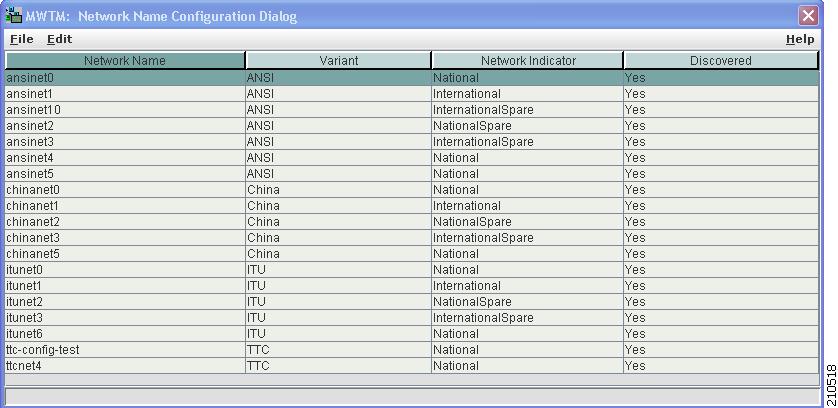Select the chinanet0 network row
The height and width of the screenshot is (408, 838).
click(412, 190)
